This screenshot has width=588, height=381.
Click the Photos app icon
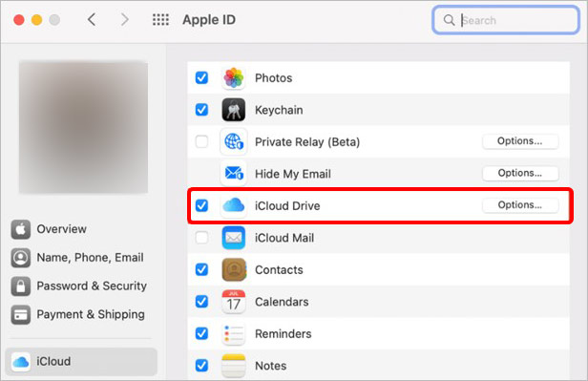[233, 78]
